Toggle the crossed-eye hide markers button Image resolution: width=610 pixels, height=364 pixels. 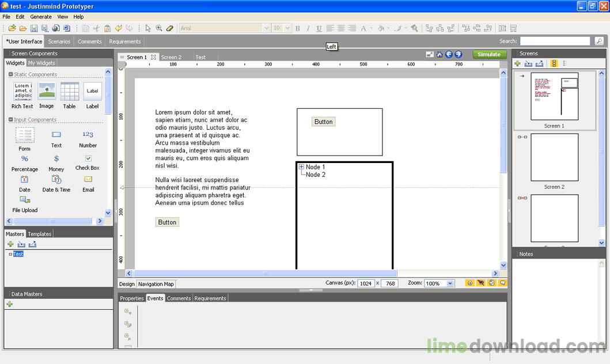[x=481, y=283]
